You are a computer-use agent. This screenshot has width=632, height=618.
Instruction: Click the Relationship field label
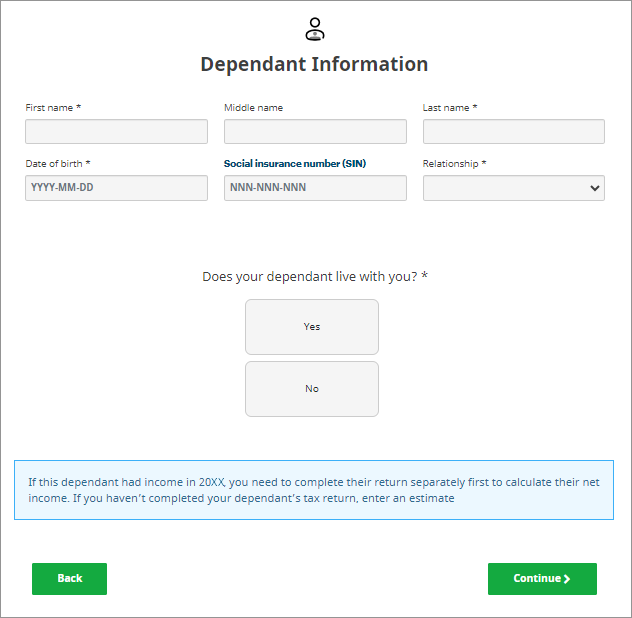coord(454,163)
